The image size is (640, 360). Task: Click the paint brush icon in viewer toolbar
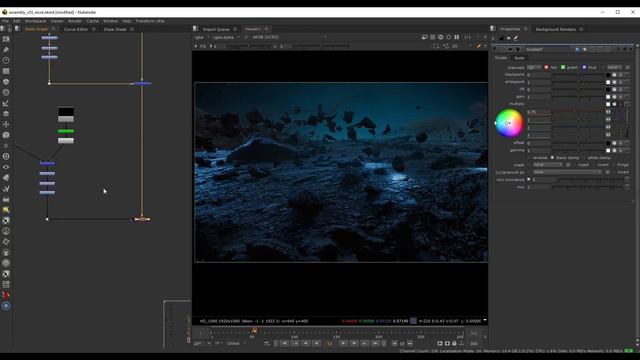click(479, 46)
